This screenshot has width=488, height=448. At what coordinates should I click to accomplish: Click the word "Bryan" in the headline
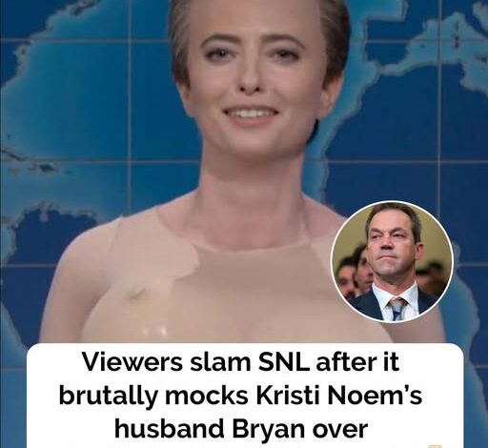pos(269,429)
